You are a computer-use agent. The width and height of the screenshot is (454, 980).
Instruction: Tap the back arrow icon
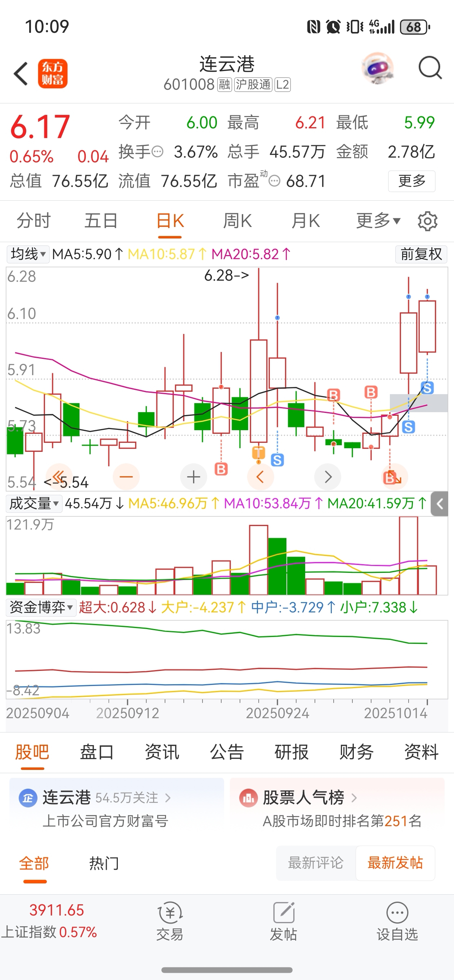(x=21, y=74)
